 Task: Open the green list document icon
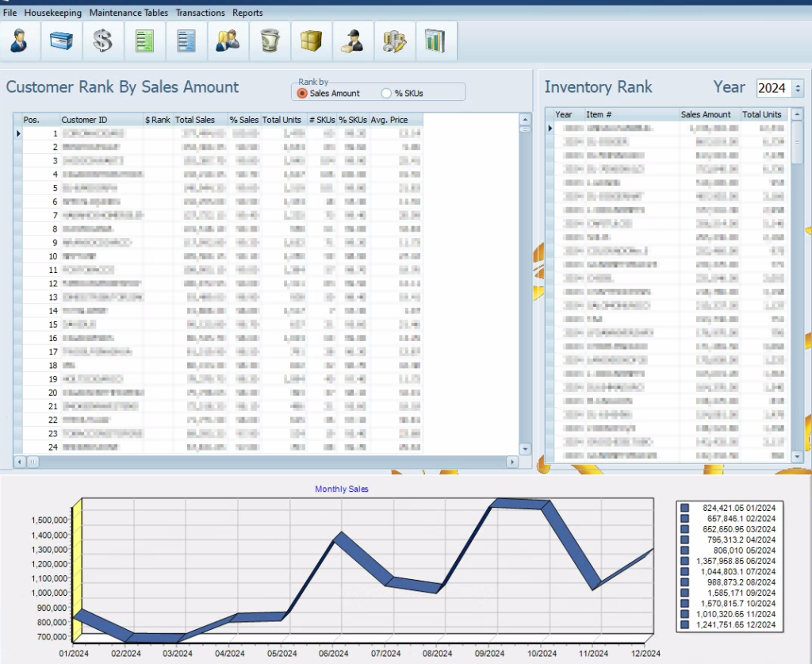tap(144, 40)
